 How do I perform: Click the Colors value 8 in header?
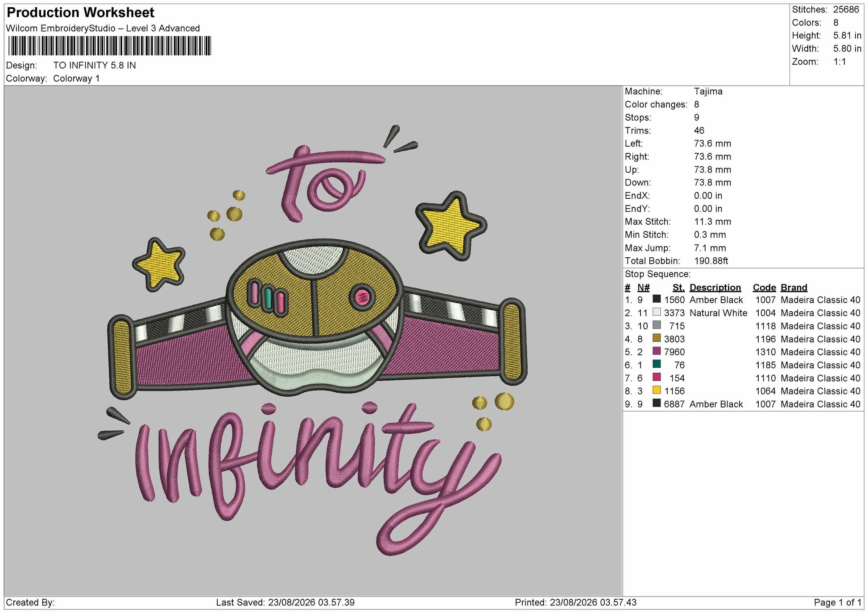click(836, 22)
